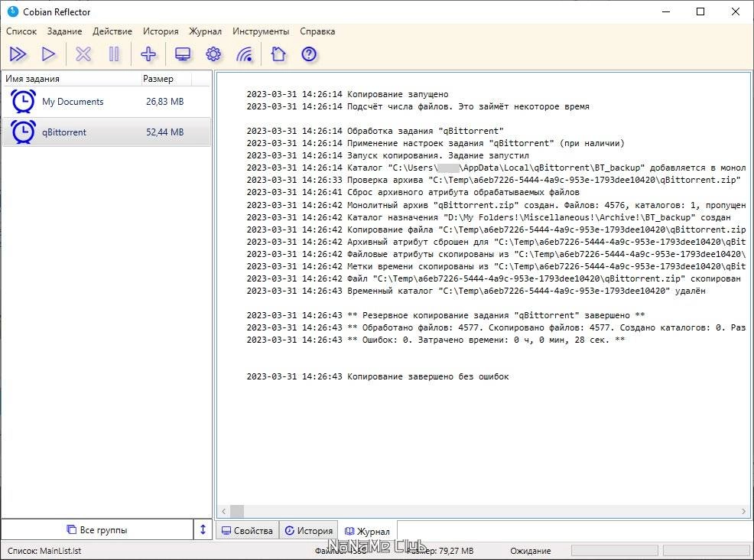Screen dimensions: 754x560
Task: Click log line Копирование запущено
Action: pyautogui.click(x=347, y=94)
